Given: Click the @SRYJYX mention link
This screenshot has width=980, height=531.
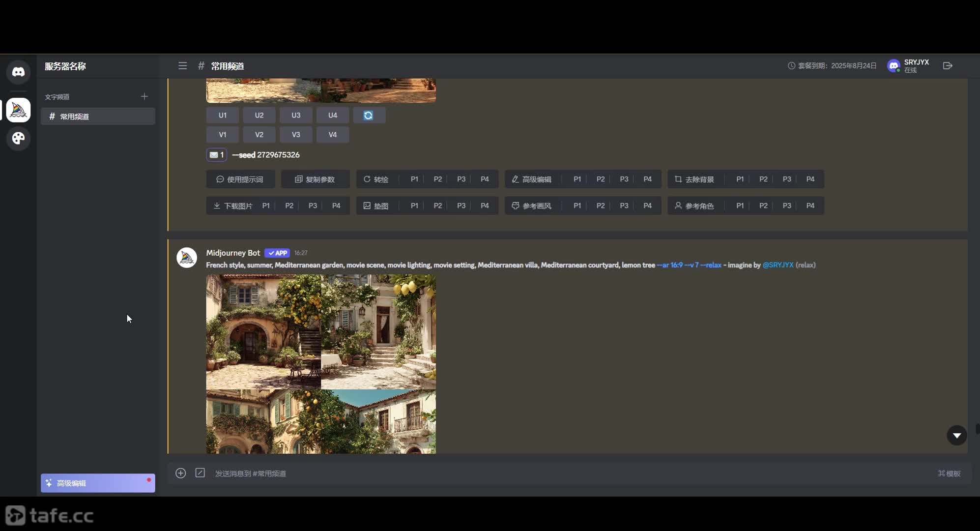Looking at the screenshot, I should tap(778, 265).
